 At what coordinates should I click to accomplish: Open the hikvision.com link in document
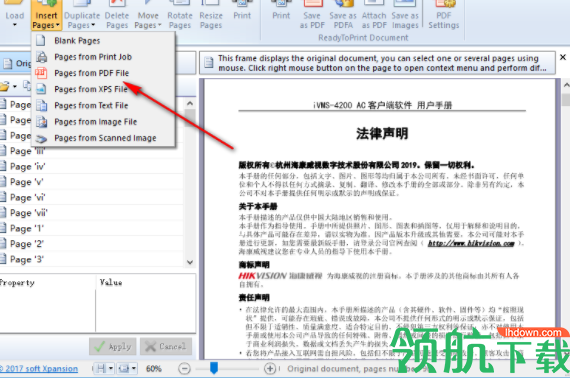[471, 243]
